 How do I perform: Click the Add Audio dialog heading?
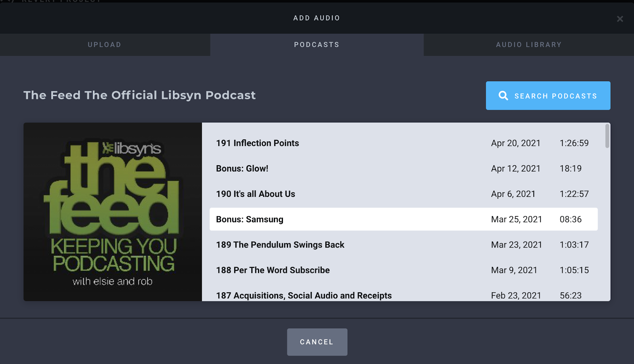(x=317, y=18)
